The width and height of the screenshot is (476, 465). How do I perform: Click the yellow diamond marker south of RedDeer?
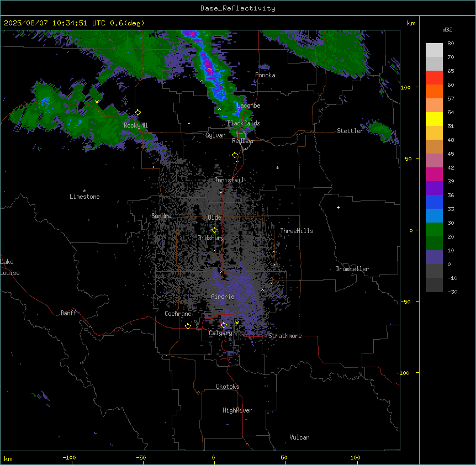pyautogui.click(x=235, y=155)
